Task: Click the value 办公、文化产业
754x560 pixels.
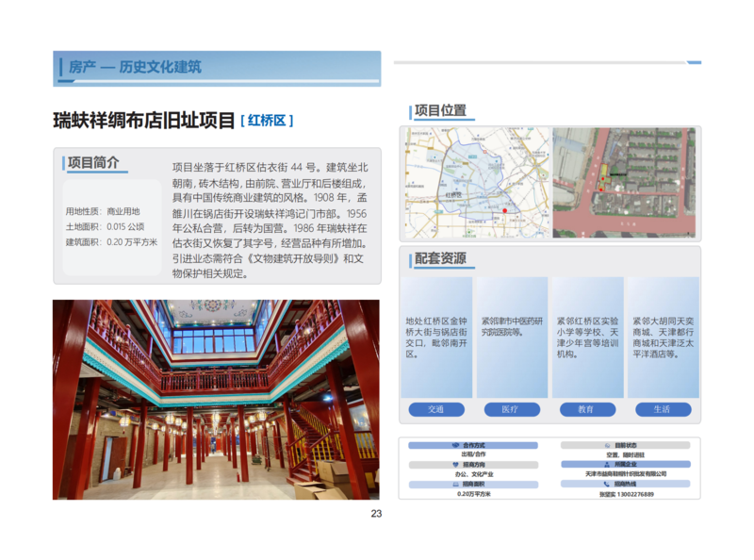Action: point(474,474)
